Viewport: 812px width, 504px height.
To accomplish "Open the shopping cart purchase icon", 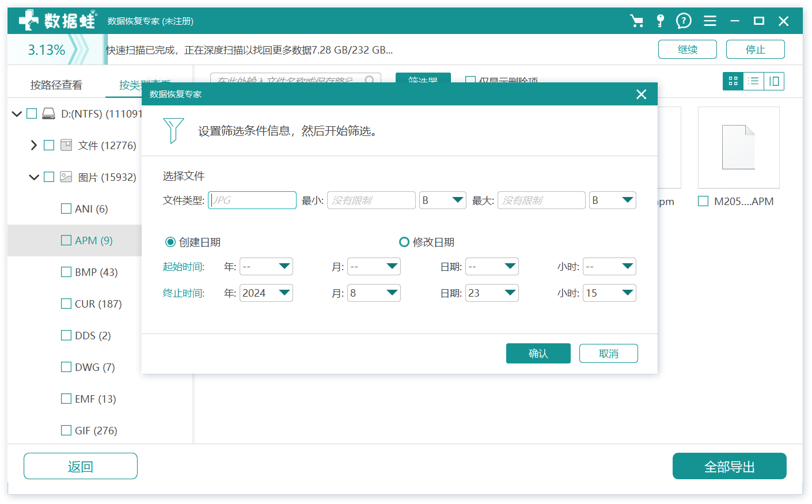I will click(x=637, y=21).
